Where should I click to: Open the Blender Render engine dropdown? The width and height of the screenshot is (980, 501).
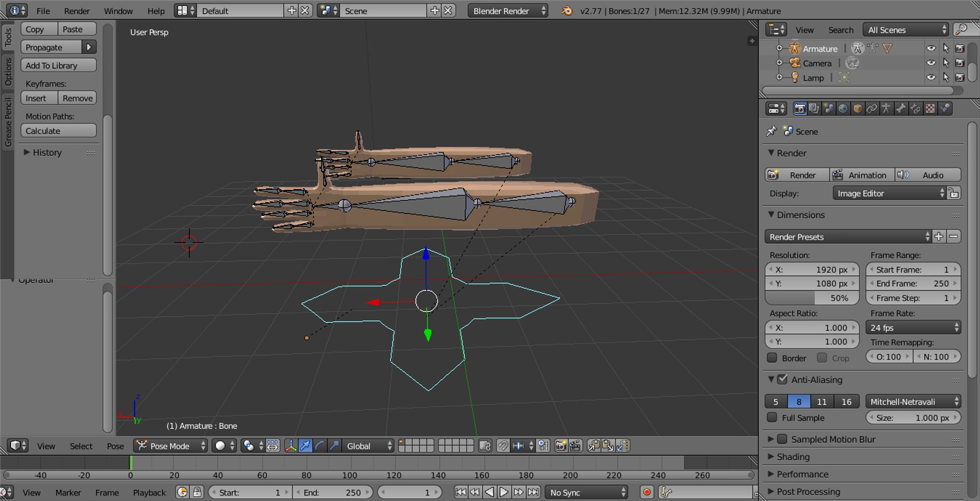tap(508, 11)
